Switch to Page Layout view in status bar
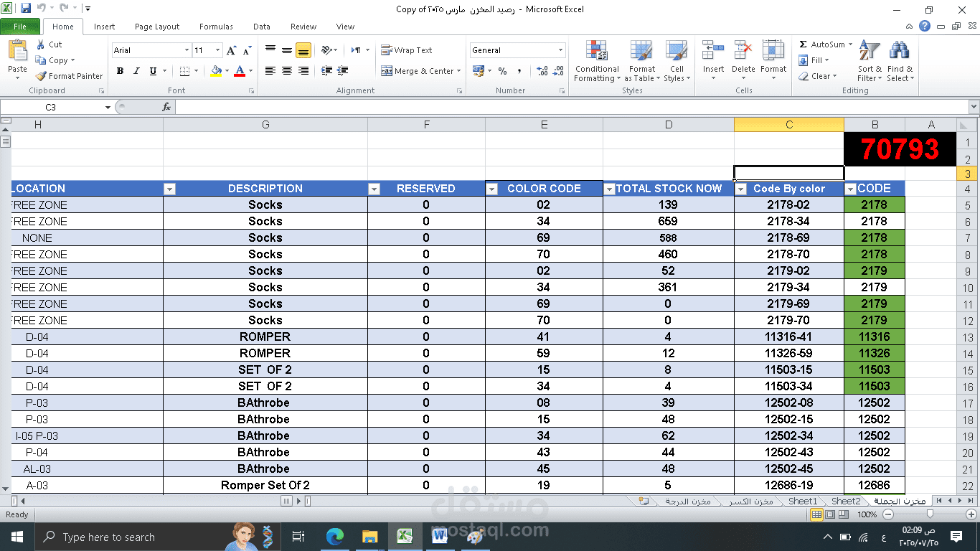 point(829,514)
